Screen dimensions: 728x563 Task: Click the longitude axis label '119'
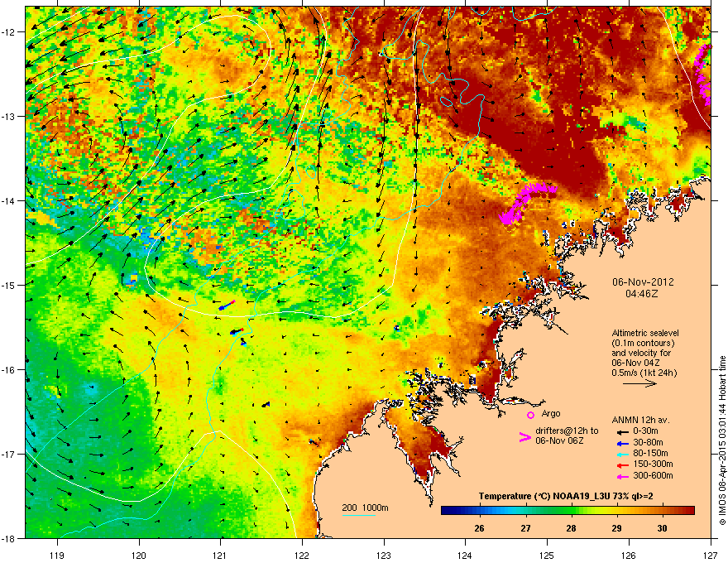pyautogui.click(x=57, y=555)
